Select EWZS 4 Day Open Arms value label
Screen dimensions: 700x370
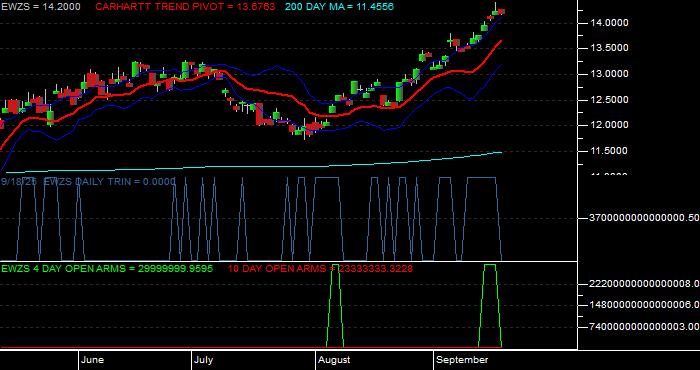107,269
